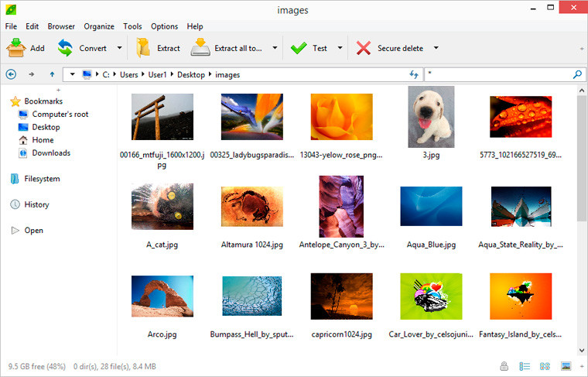Image resolution: width=588 pixels, height=377 pixels.
Task: Click the Add to archive icon
Action: (x=16, y=48)
